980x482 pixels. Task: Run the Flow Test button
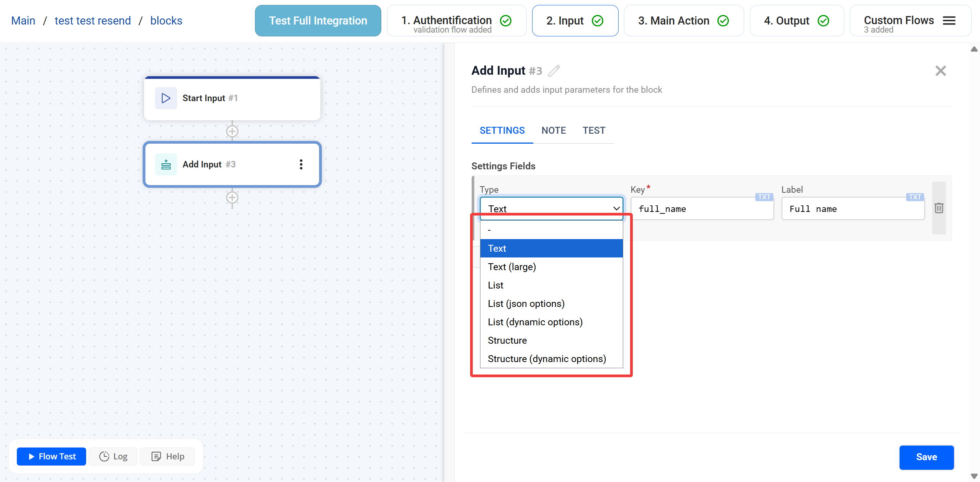pyautogui.click(x=51, y=456)
